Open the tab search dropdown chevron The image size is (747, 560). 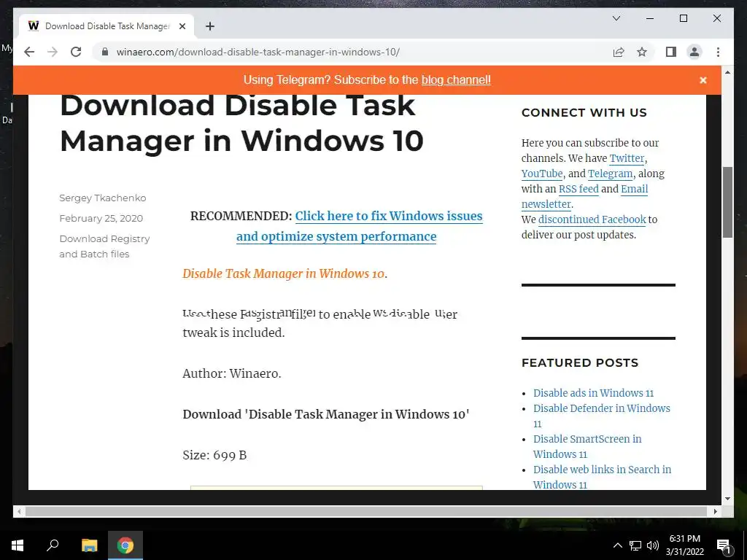616,18
